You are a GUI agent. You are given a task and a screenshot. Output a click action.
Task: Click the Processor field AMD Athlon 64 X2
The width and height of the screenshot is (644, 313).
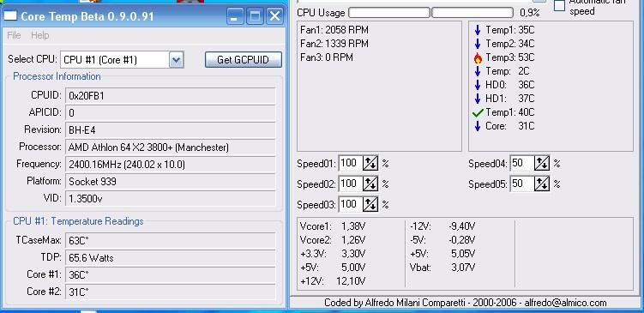[170, 147]
